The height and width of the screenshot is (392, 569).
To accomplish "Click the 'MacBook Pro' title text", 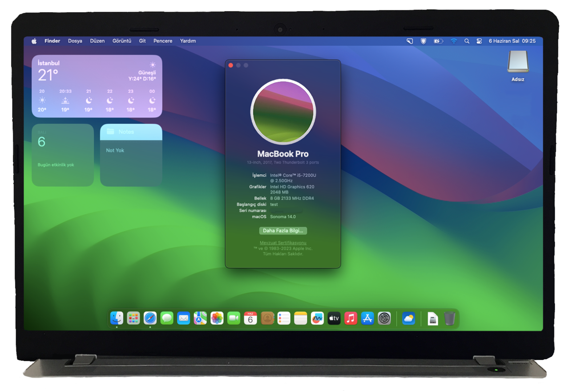I will [x=283, y=154].
